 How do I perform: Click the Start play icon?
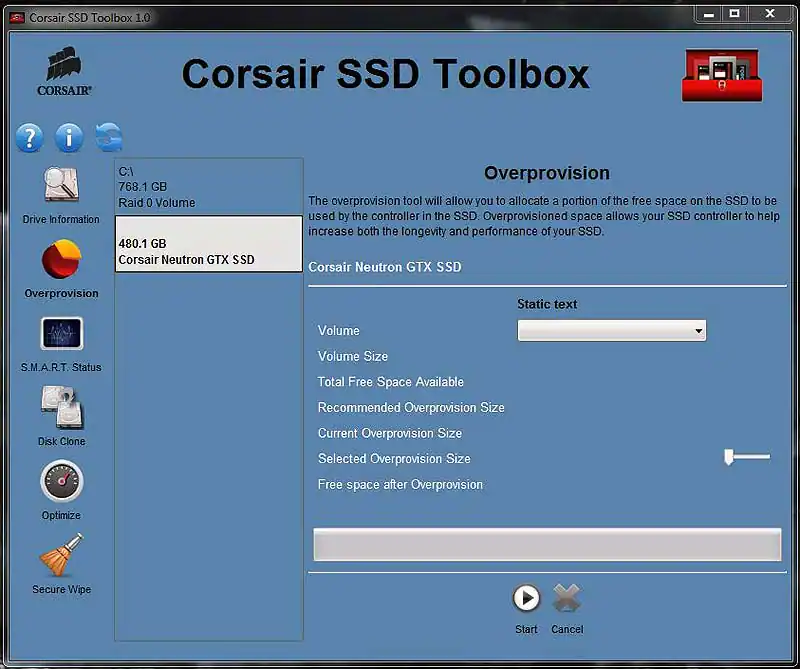click(x=526, y=598)
